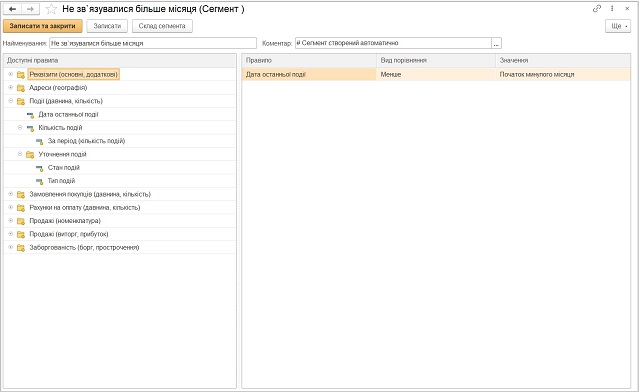Click the Доступні правила column header
The height and width of the screenshot is (392, 640).
point(120,60)
